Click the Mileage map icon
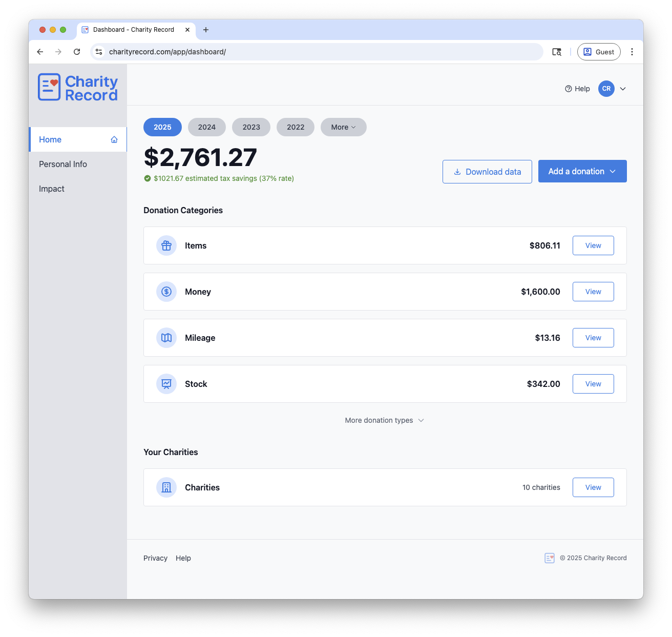672x637 pixels. pyautogui.click(x=166, y=338)
